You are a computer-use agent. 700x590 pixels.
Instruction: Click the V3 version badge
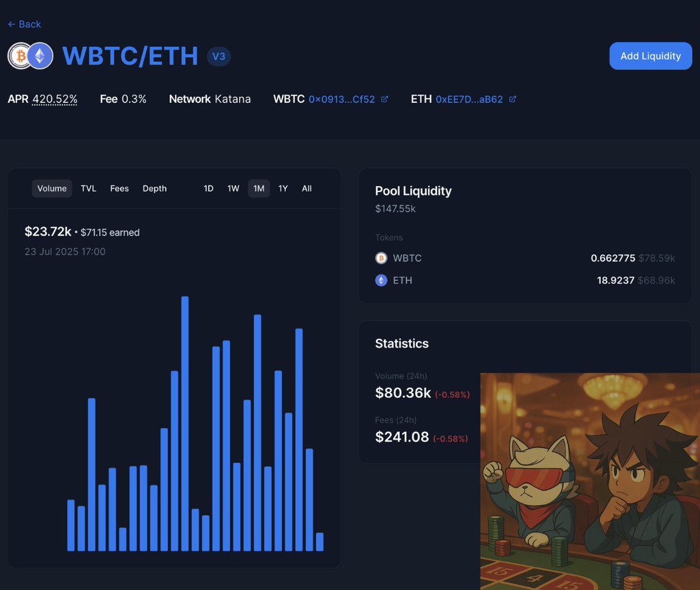click(219, 57)
